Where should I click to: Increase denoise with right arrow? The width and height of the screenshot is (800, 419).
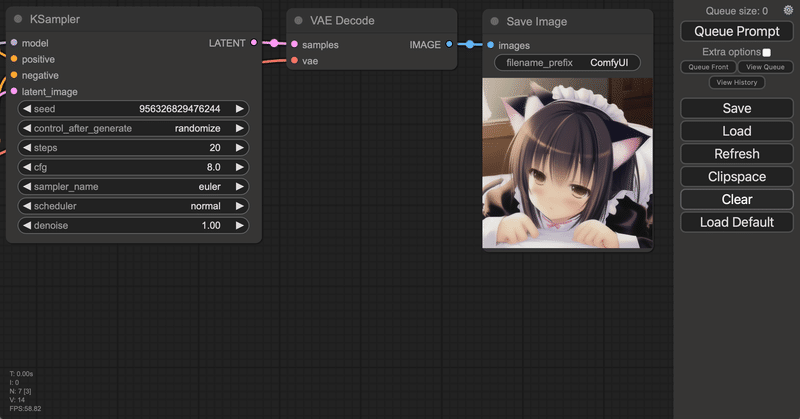pos(239,225)
